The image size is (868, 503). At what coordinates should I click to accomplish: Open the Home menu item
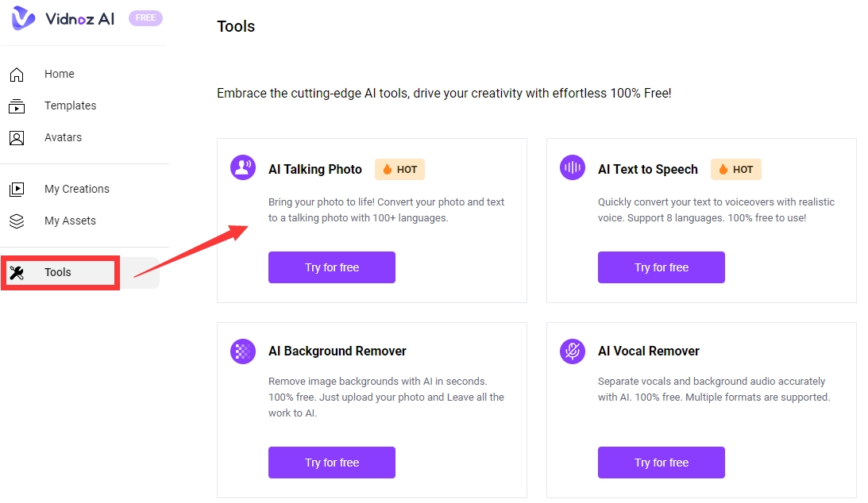pos(60,74)
